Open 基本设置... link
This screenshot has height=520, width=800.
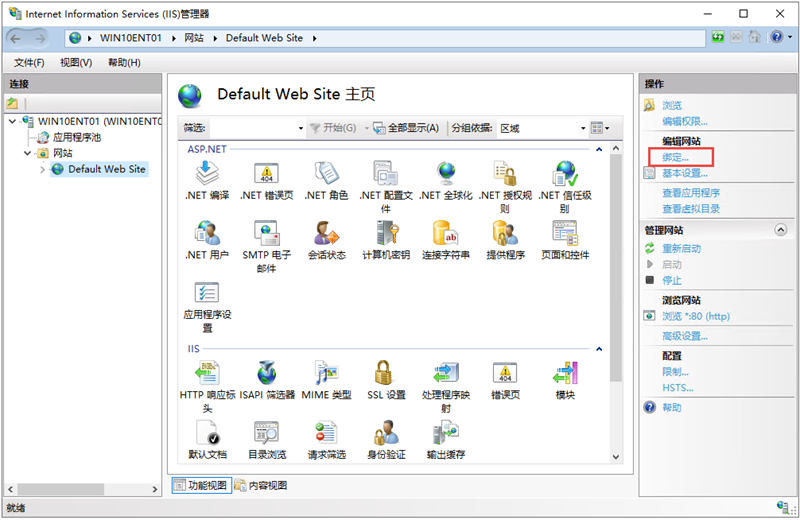pyautogui.click(x=685, y=174)
